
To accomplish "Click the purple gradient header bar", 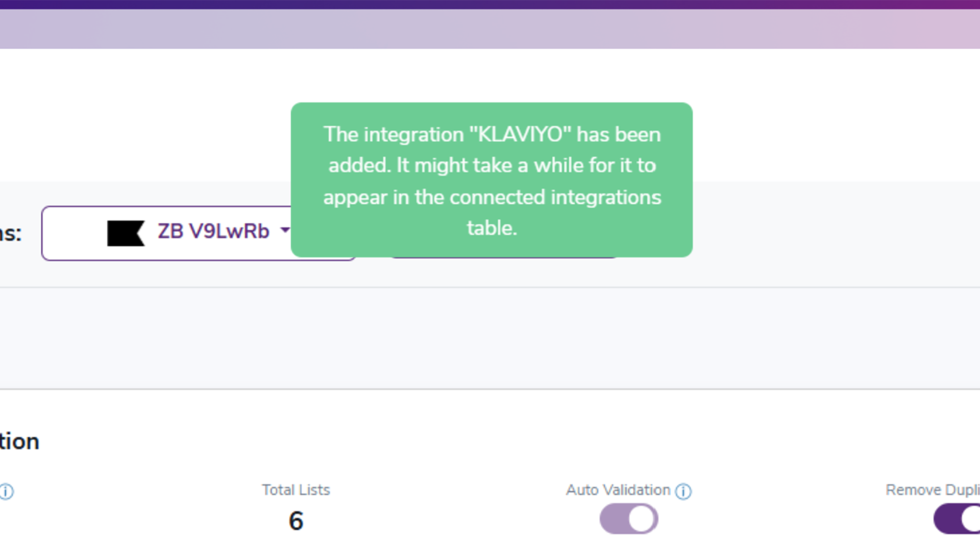I will (x=490, y=29).
